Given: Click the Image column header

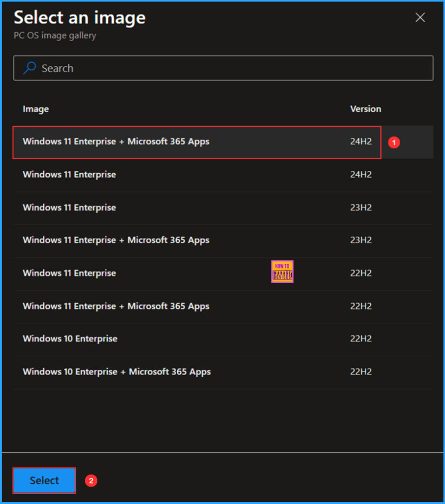Looking at the screenshot, I should (35, 109).
